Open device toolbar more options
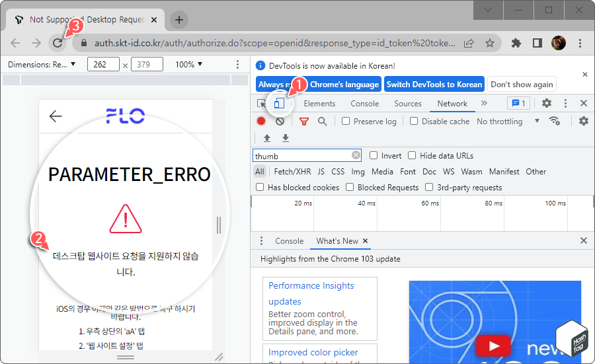Viewport: 595px width, 364px height. click(237, 65)
